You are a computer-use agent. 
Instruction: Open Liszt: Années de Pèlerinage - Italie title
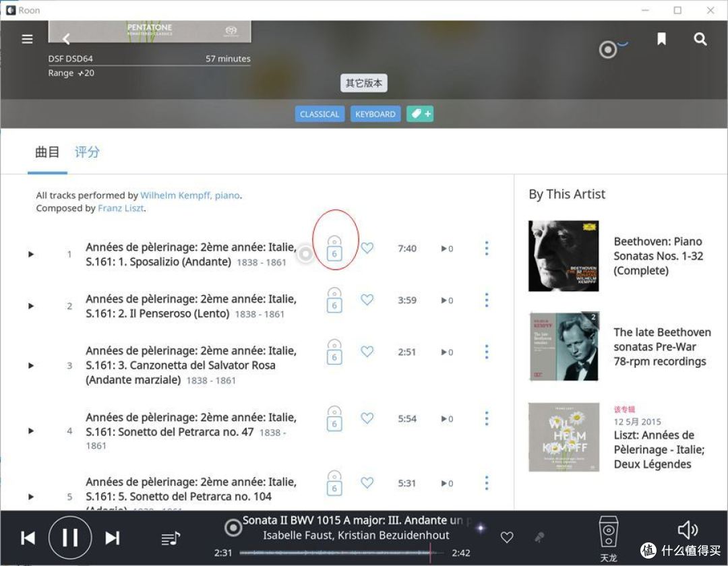pos(659,449)
